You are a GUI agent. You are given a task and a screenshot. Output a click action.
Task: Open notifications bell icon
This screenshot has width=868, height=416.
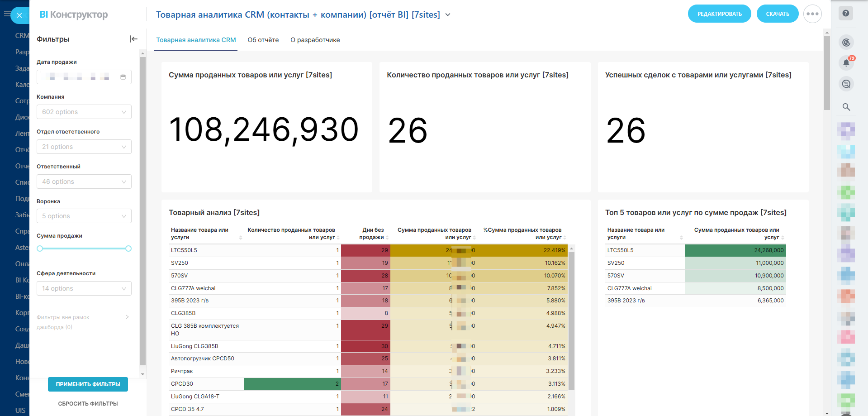click(x=846, y=63)
